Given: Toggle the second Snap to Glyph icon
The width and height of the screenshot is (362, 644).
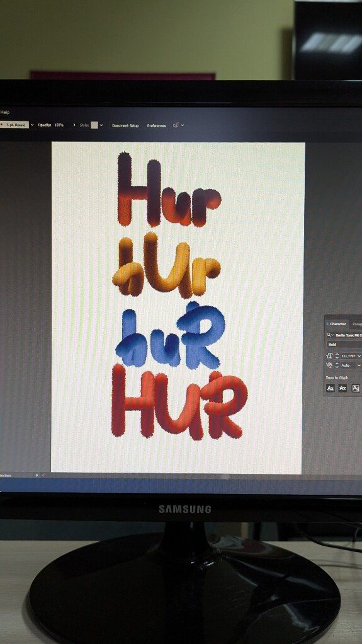Looking at the screenshot, I should coord(342,388).
